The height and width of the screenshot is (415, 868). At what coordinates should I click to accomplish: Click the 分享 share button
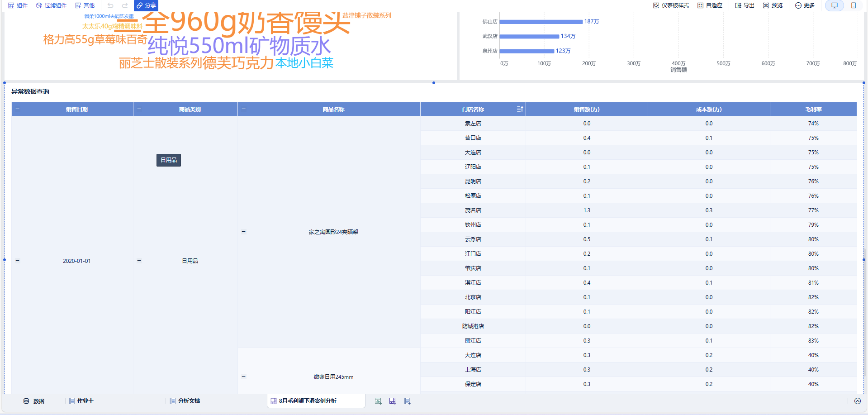[x=146, y=5]
